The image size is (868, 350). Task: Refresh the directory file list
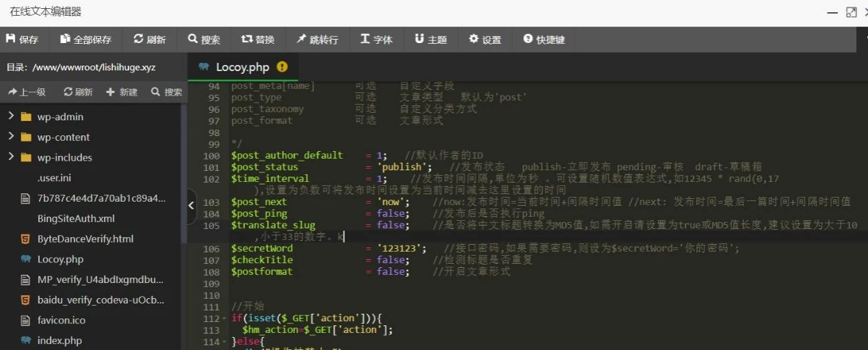click(78, 92)
